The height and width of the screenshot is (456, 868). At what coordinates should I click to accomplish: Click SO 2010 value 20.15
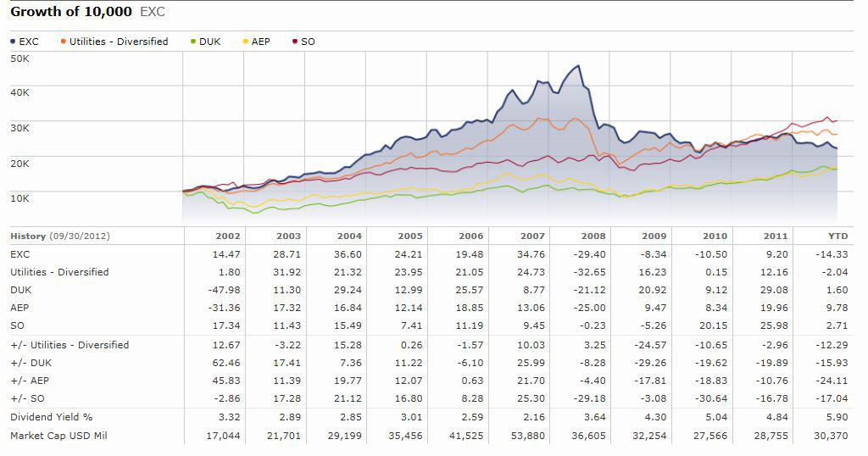[713, 325]
